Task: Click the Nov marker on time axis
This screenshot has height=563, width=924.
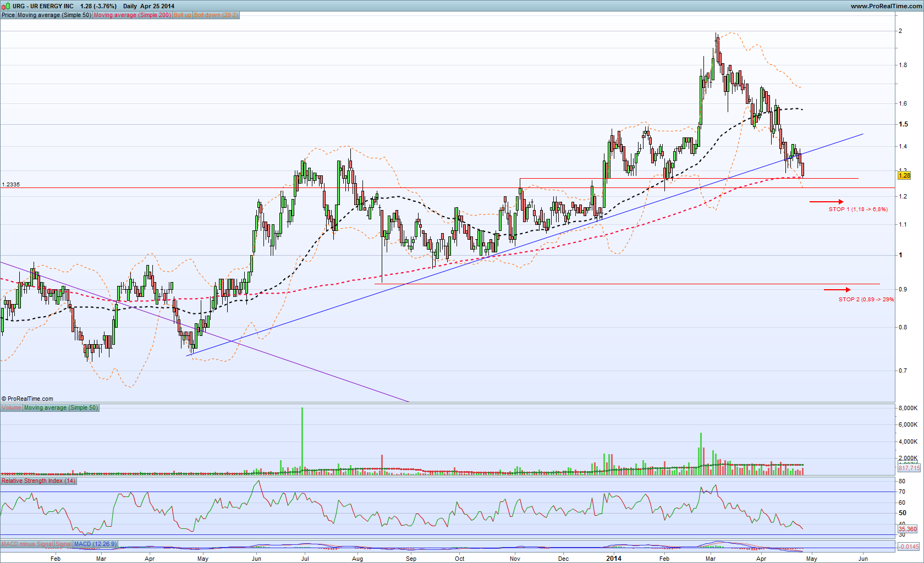Action: 515,559
